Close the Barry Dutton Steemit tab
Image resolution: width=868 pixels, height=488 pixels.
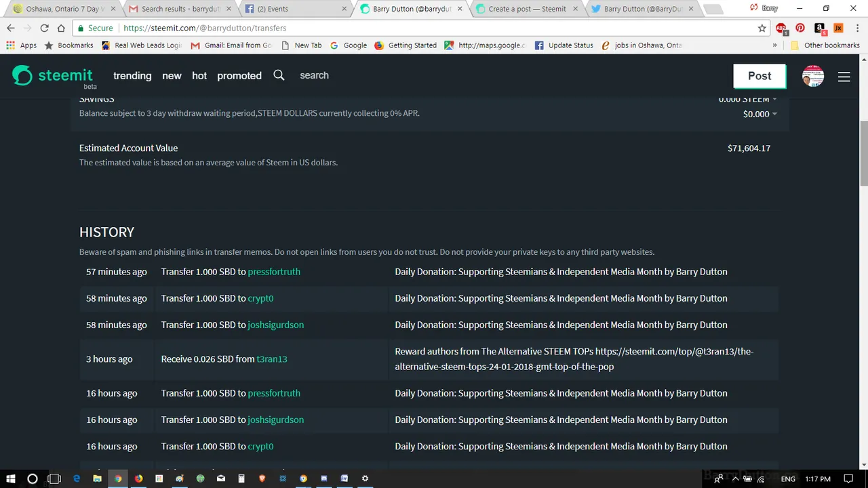click(460, 9)
